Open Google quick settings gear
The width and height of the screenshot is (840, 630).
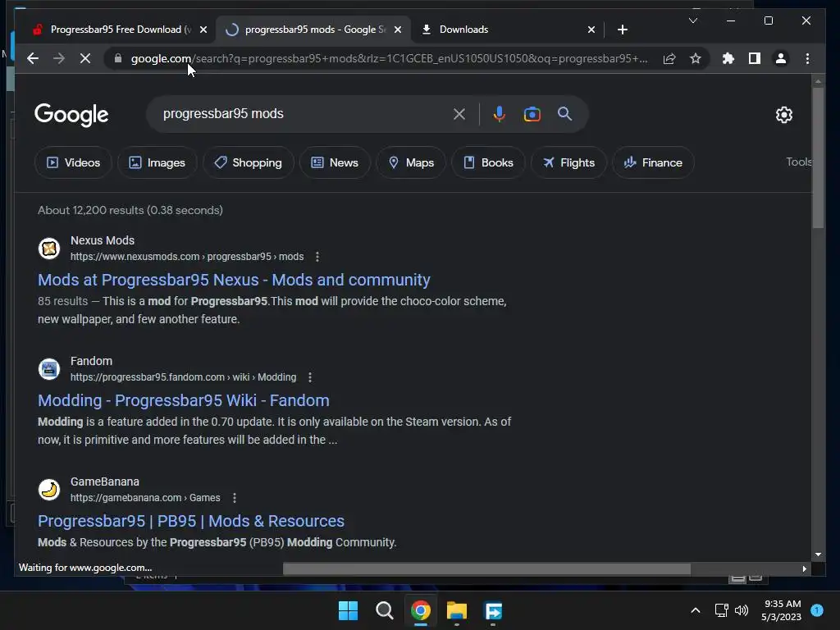pyautogui.click(x=783, y=115)
